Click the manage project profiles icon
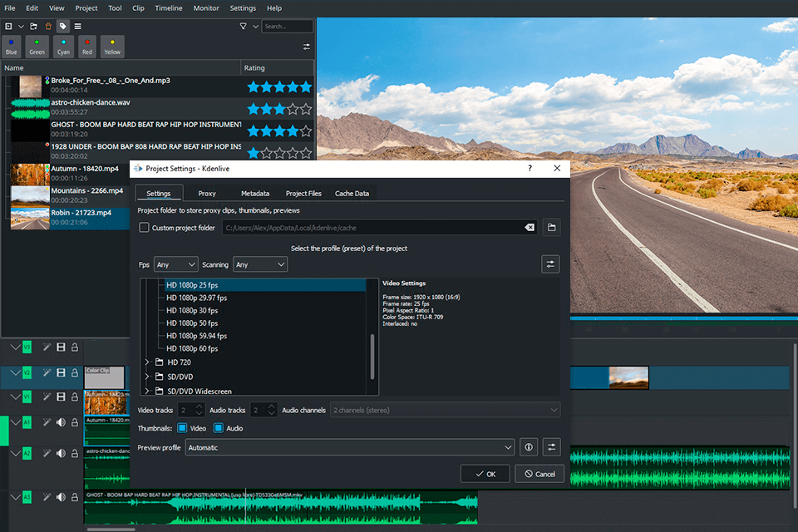798x532 pixels. click(x=550, y=264)
